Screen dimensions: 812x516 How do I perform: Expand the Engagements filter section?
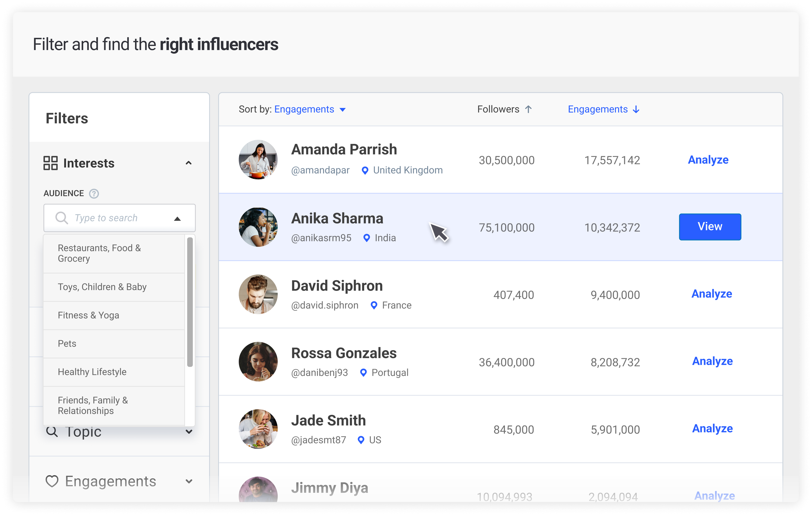point(189,481)
